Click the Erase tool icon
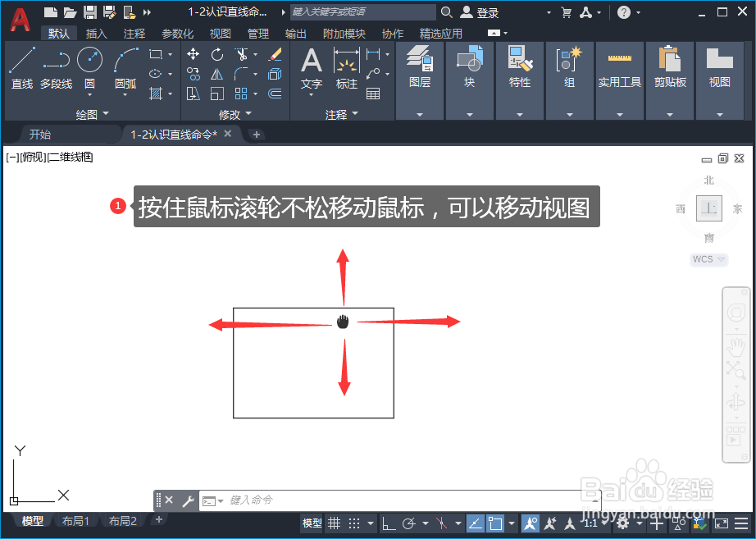 275,54
